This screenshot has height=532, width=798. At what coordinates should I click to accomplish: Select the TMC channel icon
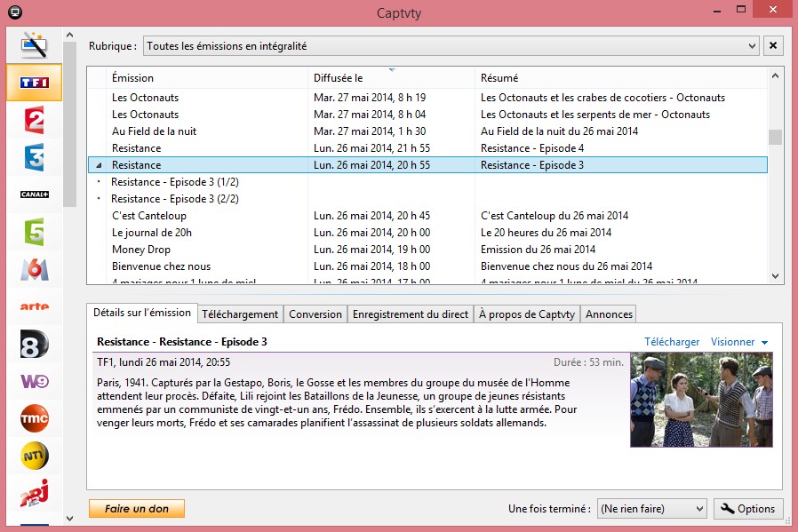pyautogui.click(x=34, y=418)
